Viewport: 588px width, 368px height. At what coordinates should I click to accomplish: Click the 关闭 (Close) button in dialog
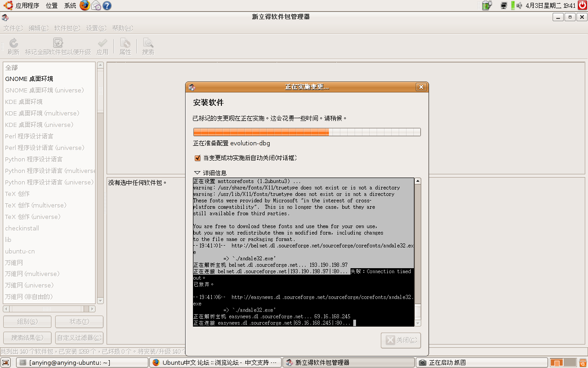[x=401, y=340]
